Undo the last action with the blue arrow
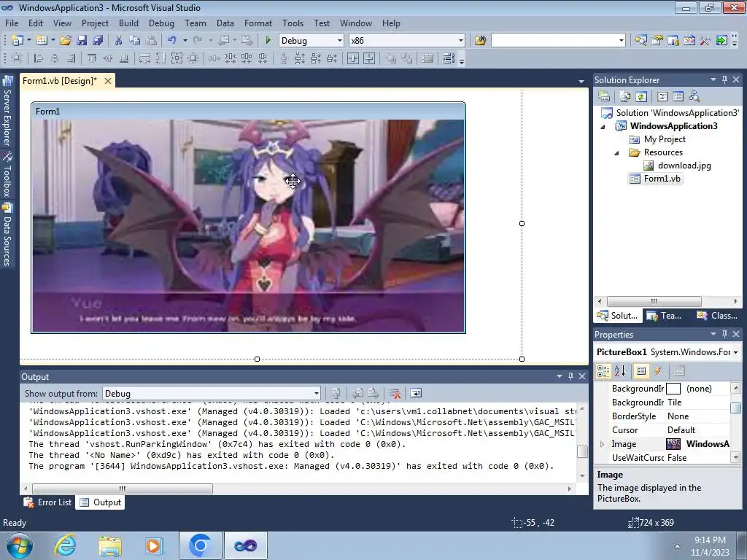747x560 pixels. point(172,41)
